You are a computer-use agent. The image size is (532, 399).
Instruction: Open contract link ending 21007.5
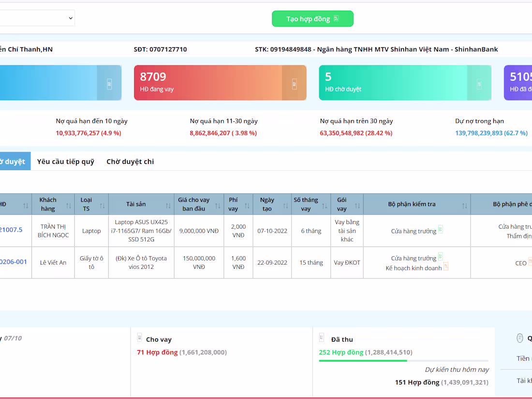click(11, 230)
